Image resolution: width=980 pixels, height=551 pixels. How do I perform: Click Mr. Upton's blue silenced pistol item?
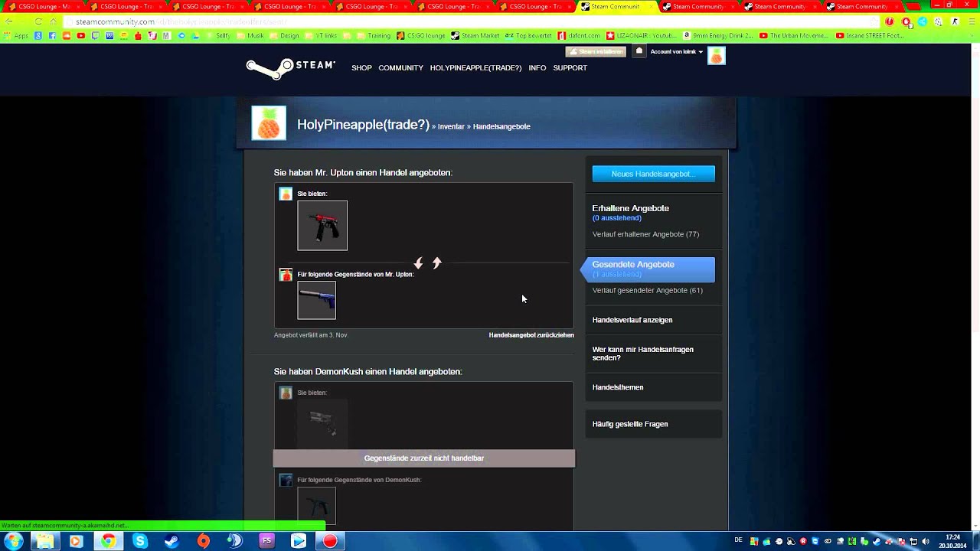click(317, 301)
